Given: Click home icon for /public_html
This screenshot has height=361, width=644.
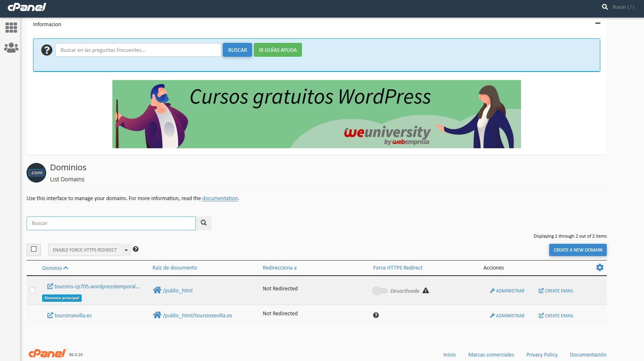Looking at the screenshot, I should [x=157, y=290].
